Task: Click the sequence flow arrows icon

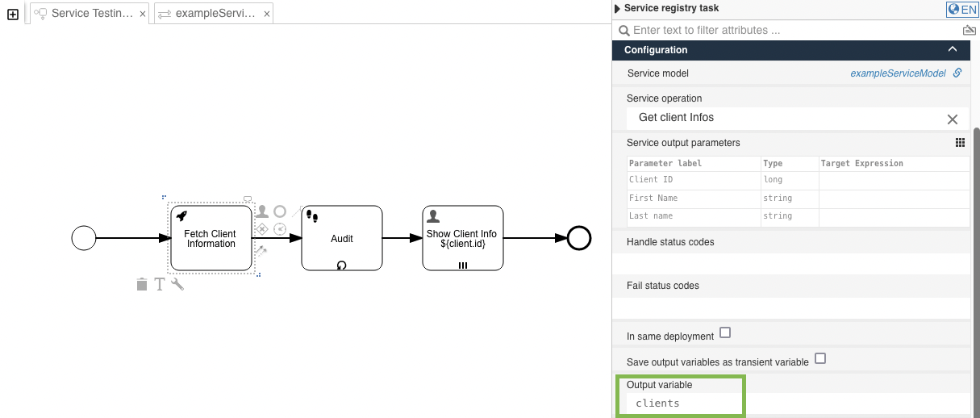Action: click(261, 251)
